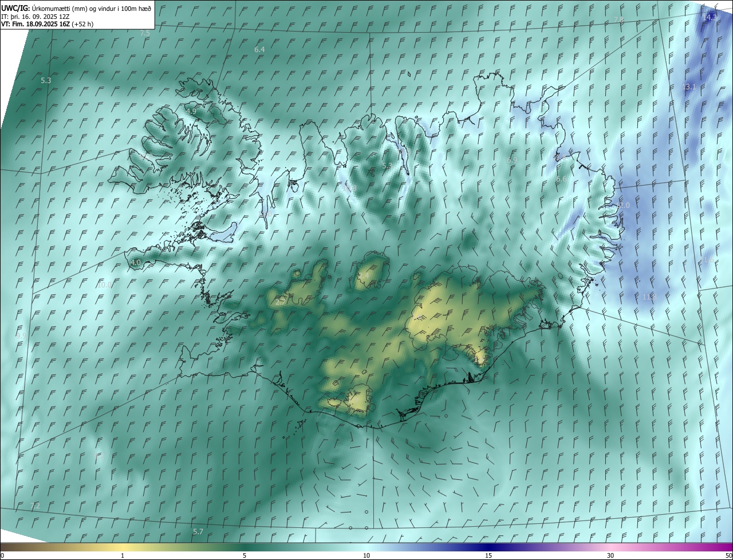Click the 13.1 value label
The width and height of the screenshot is (733, 560).
click(689, 87)
